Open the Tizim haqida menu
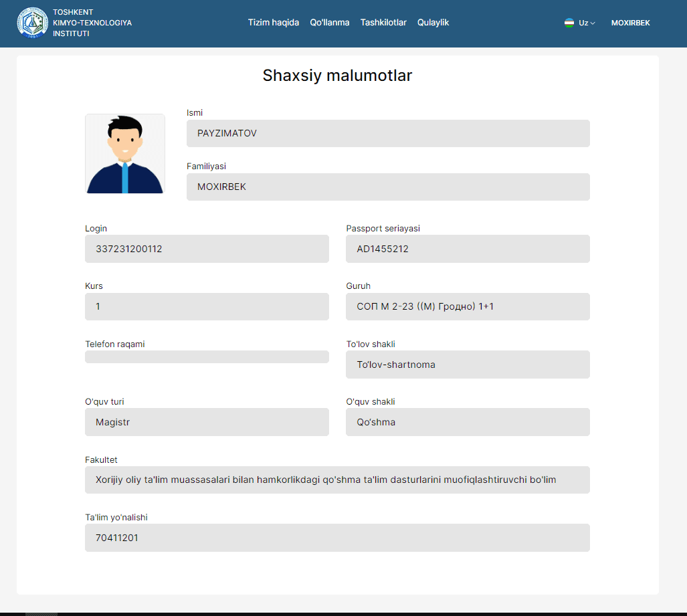Viewport: 687px width, 616px height. pos(273,23)
